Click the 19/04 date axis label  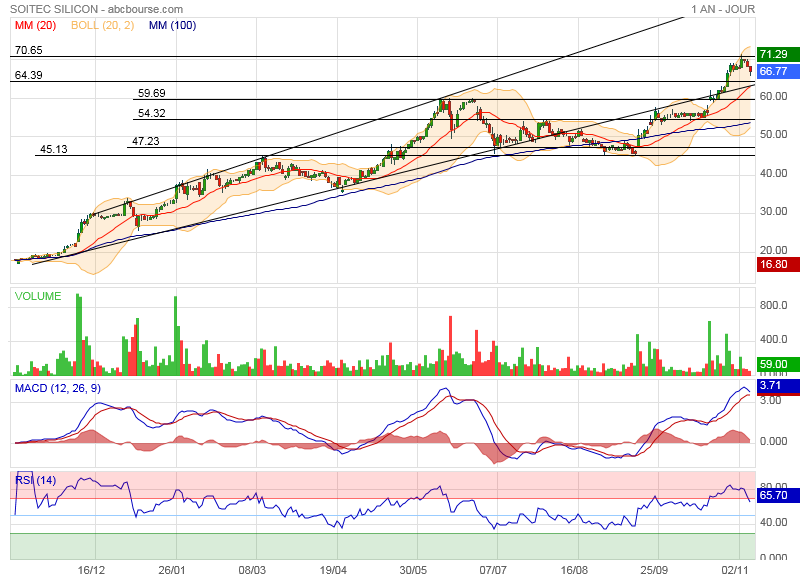[333, 570]
